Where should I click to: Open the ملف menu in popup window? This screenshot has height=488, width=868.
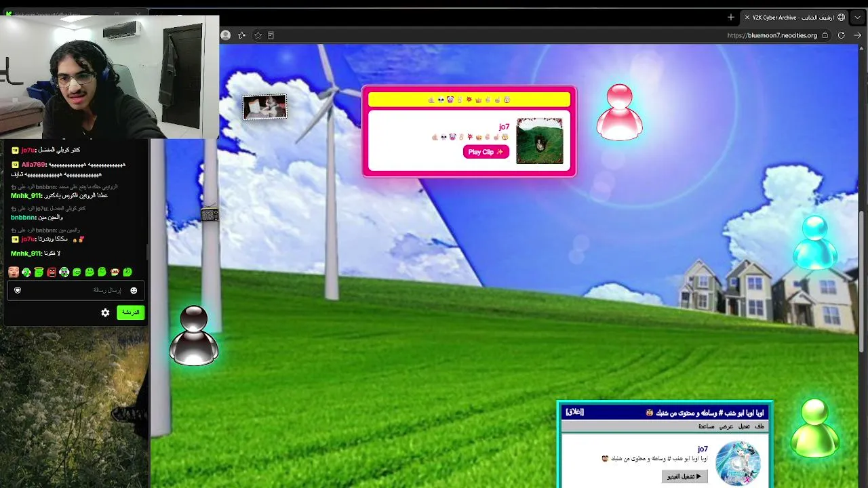tap(759, 426)
